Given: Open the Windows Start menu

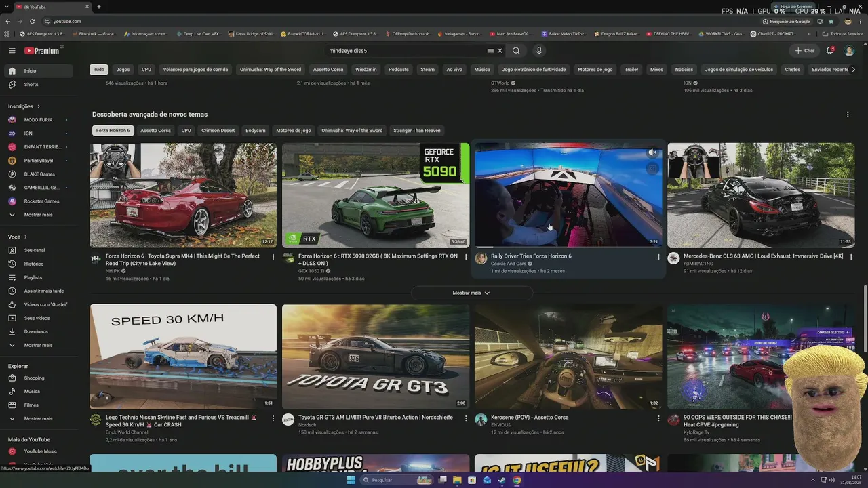Looking at the screenshot, I should click(x=351, y=480).
